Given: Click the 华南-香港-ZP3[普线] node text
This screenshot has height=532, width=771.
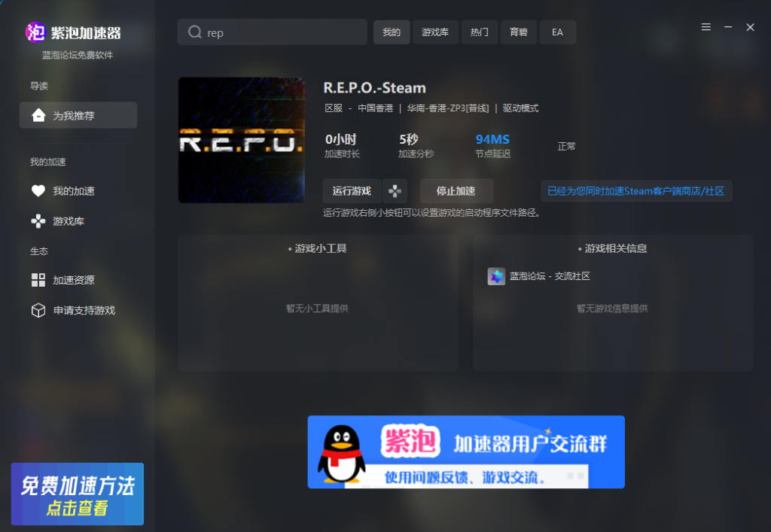Looking at the screenshot, I should [447, 108].
